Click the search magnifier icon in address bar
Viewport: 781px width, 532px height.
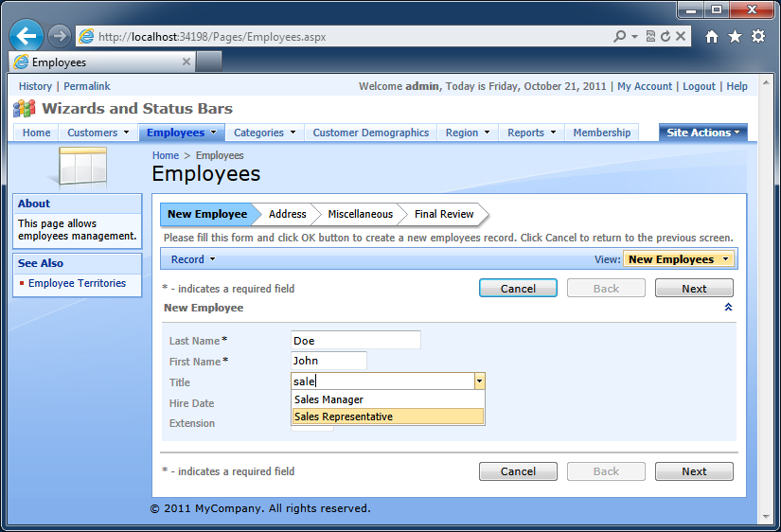(x=619, y=36)
